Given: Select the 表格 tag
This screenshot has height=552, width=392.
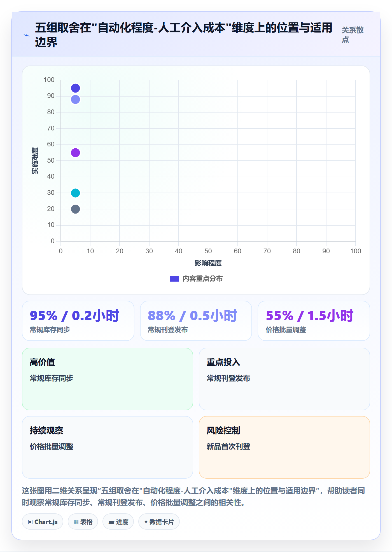Looking at the screenshot, I should [83, 522].
